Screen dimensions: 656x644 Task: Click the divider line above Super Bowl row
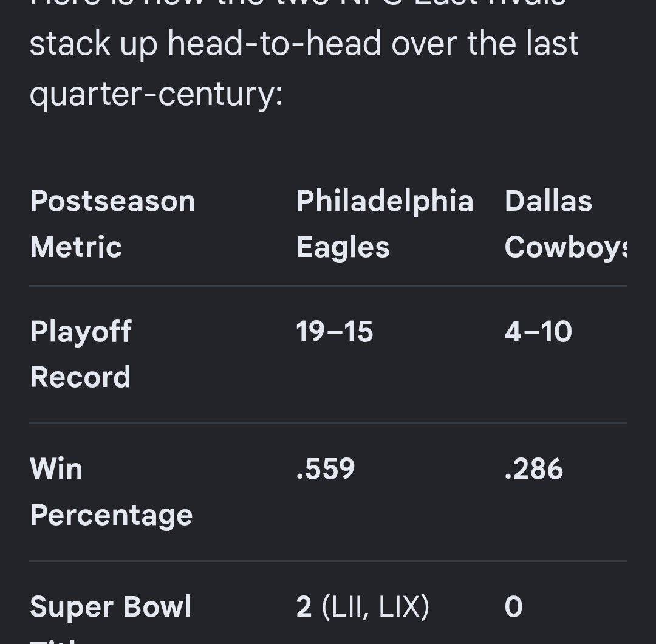point(328,560)
